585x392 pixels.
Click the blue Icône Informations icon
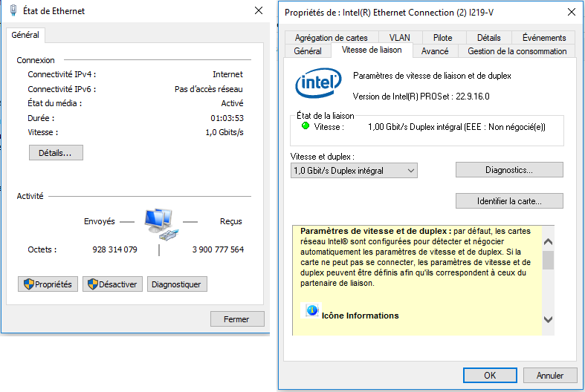coord(312,310)
